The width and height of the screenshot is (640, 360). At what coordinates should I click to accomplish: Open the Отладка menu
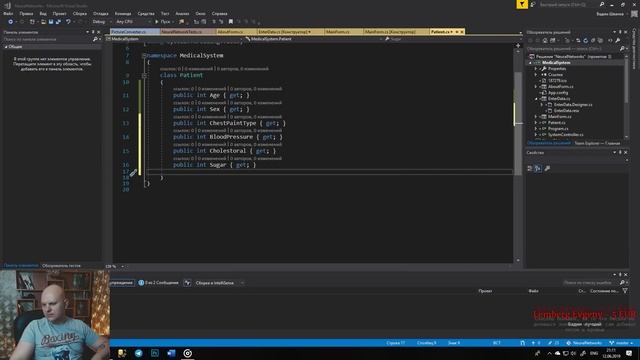[x=100, y=13]
